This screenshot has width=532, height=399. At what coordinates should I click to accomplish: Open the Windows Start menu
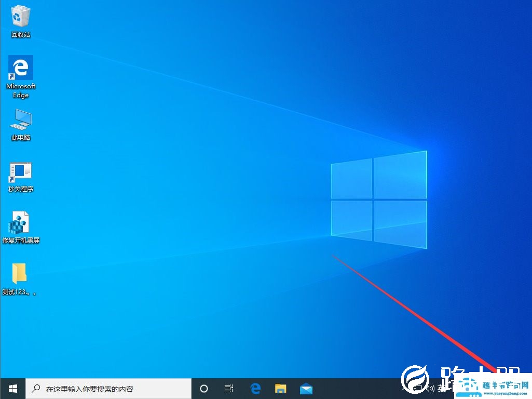(x=13, y=389)
